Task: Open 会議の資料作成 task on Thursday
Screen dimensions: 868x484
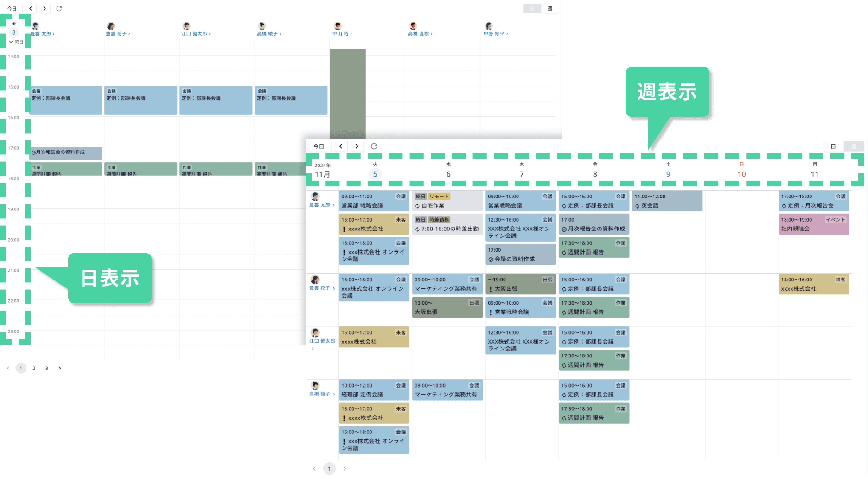Action: (x=521, y=254)
